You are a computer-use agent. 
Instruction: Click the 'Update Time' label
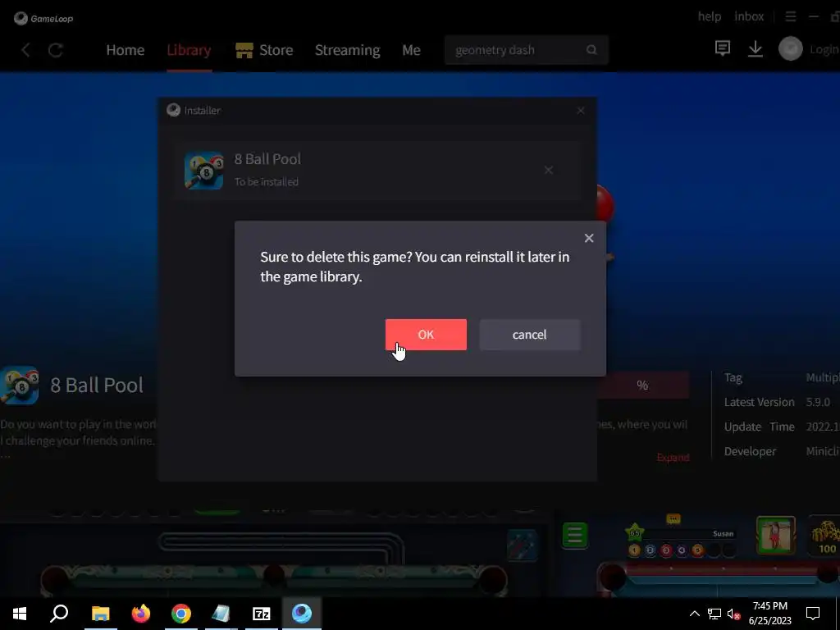759,427
